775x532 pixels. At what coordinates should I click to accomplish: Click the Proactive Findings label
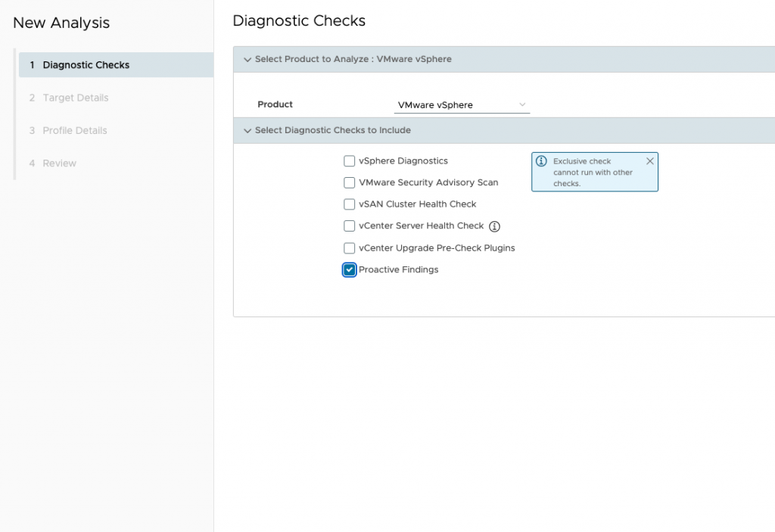click(x=398, y=269)
